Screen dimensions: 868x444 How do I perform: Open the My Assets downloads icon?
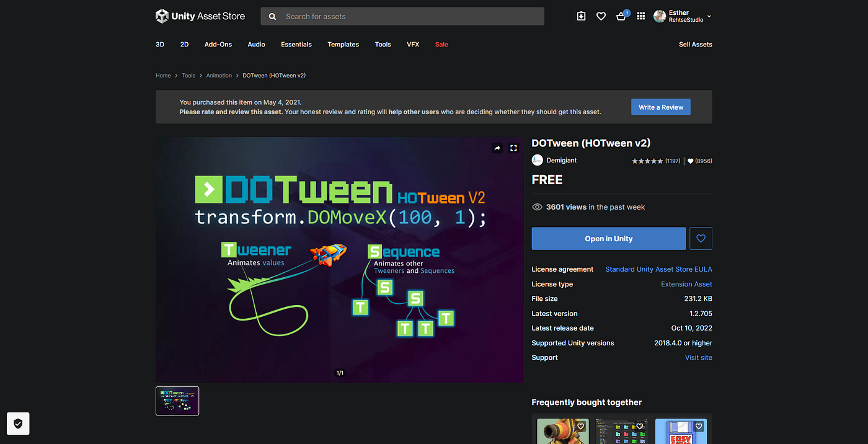pos(581,16)
